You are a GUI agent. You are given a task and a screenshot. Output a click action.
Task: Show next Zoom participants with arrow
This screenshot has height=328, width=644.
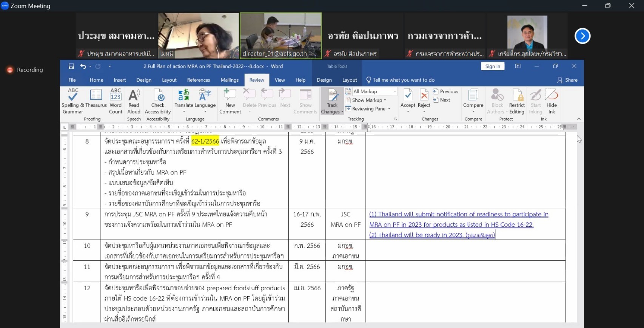pos(582,36)
